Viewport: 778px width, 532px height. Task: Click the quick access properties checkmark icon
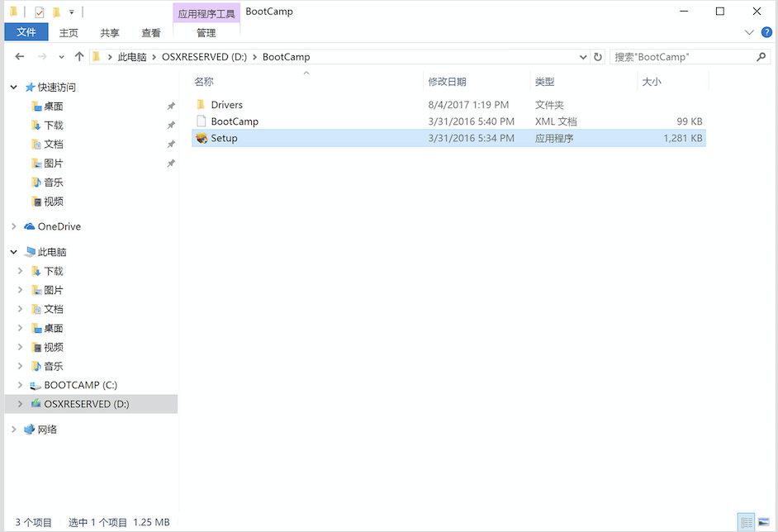pyautogui.click(x=39, y=12)
